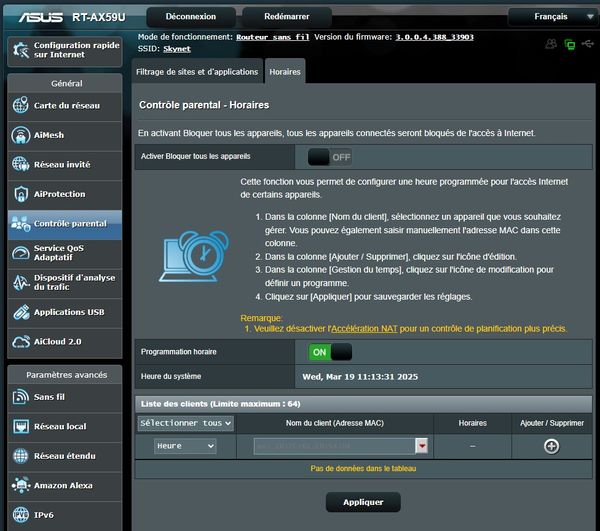Click the add client plus icon
The height and width of the screenshot is (531, 600).
pos(551,446)
